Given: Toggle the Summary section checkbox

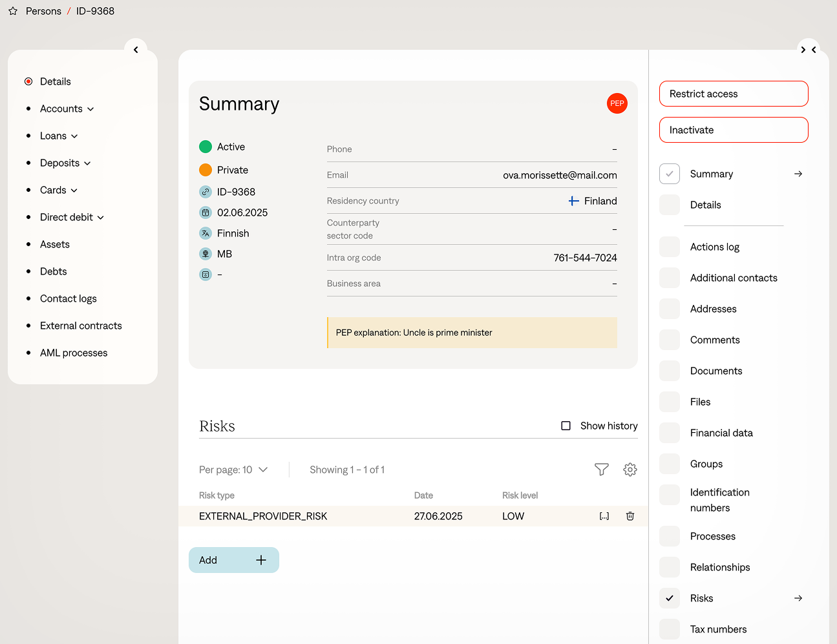Looking at the screenshot, I should click(670, 174).
